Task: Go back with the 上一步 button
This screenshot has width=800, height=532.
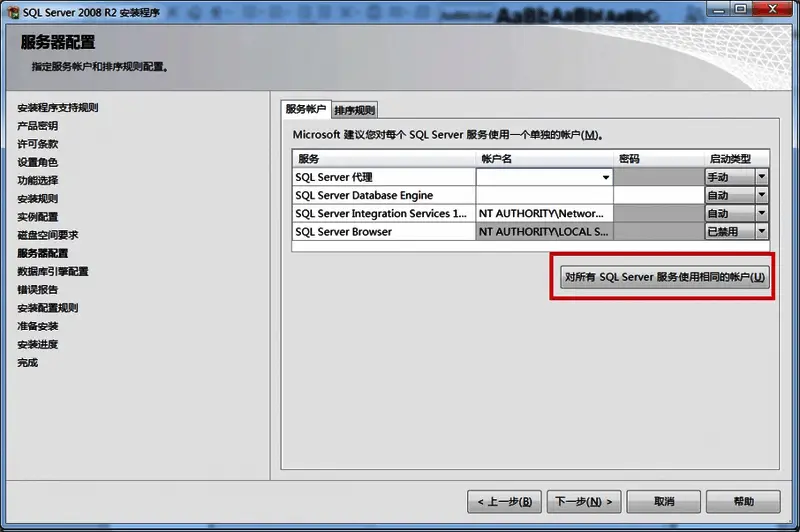Action: coord(505,501)
